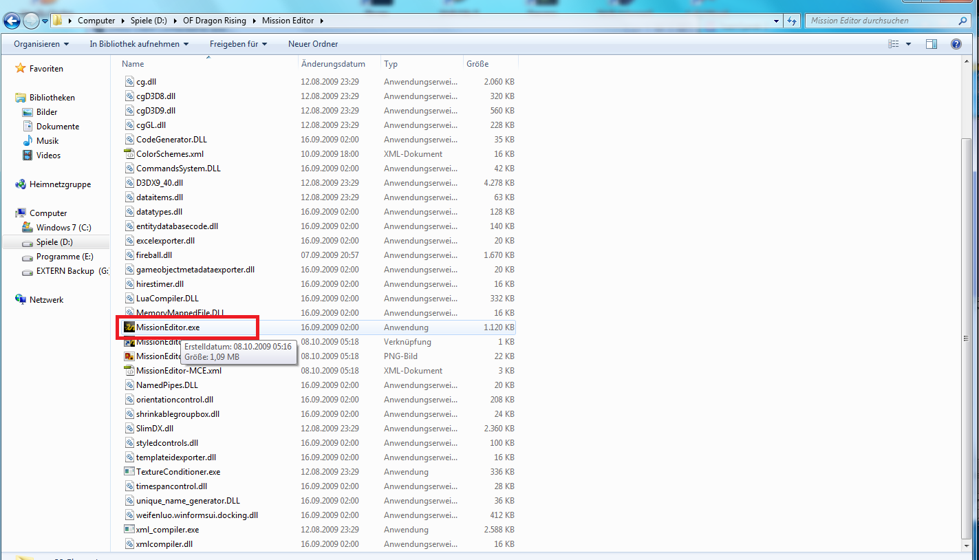Select the entitydatabasecode.dll file
The height and width of the screenshot is (560, 979).
[177, 226]
